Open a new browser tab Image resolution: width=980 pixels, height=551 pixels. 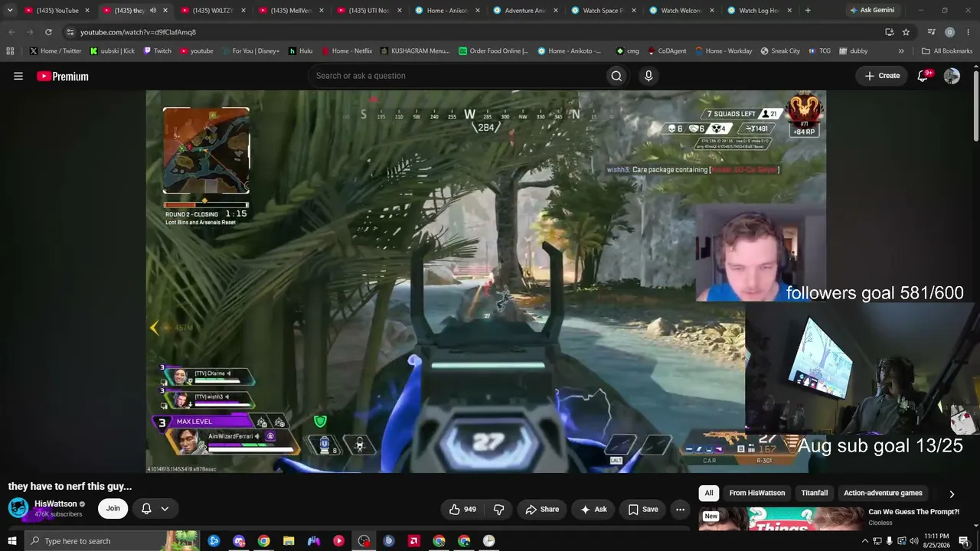tap(808, 11)
